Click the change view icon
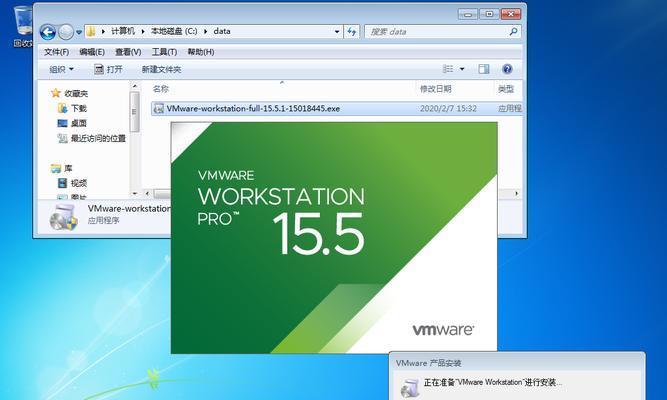Screen dimensions: 667x400 (x=448, y=69)
